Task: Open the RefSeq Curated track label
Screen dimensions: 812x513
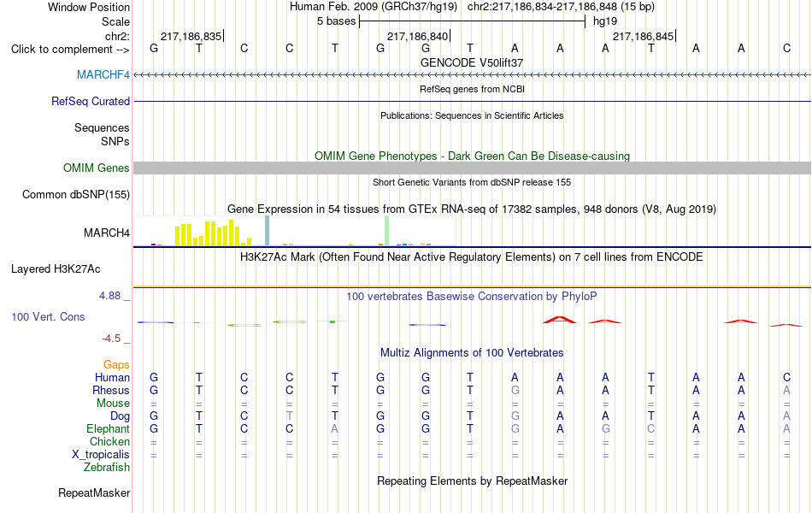Action: pos(90,101)
